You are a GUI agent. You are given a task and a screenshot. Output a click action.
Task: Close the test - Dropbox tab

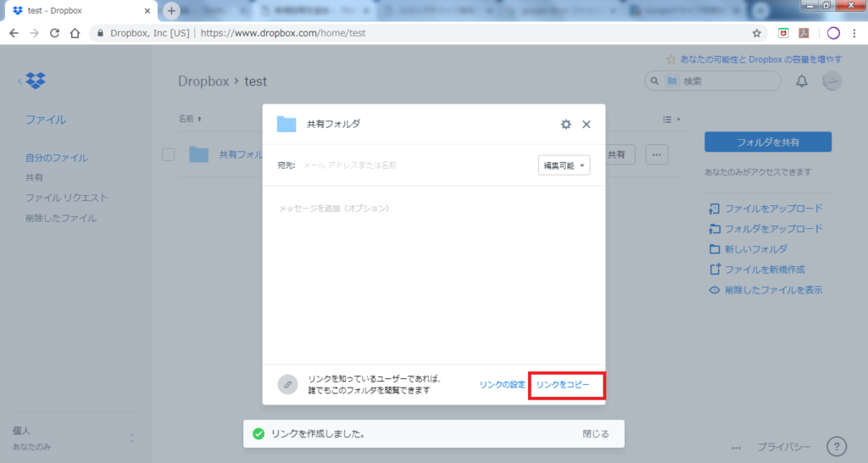coord(147,10)
